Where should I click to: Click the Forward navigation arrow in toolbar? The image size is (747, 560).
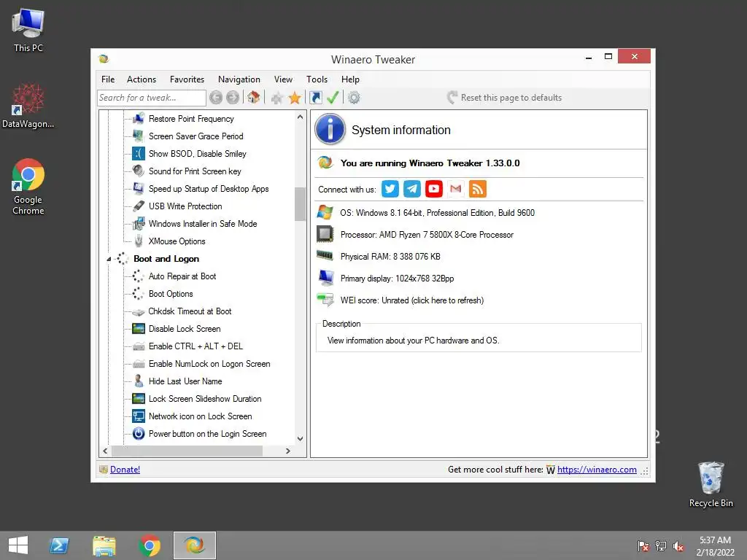[x=233, y=98]
